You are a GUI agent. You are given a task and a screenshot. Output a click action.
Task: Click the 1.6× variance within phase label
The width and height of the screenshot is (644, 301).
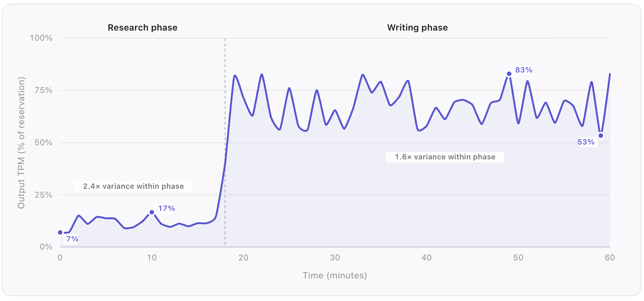[445, 157]
